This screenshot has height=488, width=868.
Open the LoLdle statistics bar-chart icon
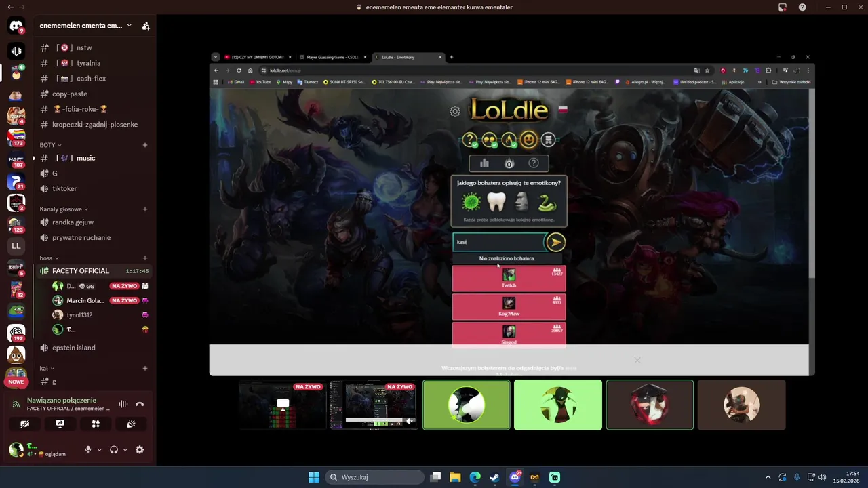click(484, 163)
